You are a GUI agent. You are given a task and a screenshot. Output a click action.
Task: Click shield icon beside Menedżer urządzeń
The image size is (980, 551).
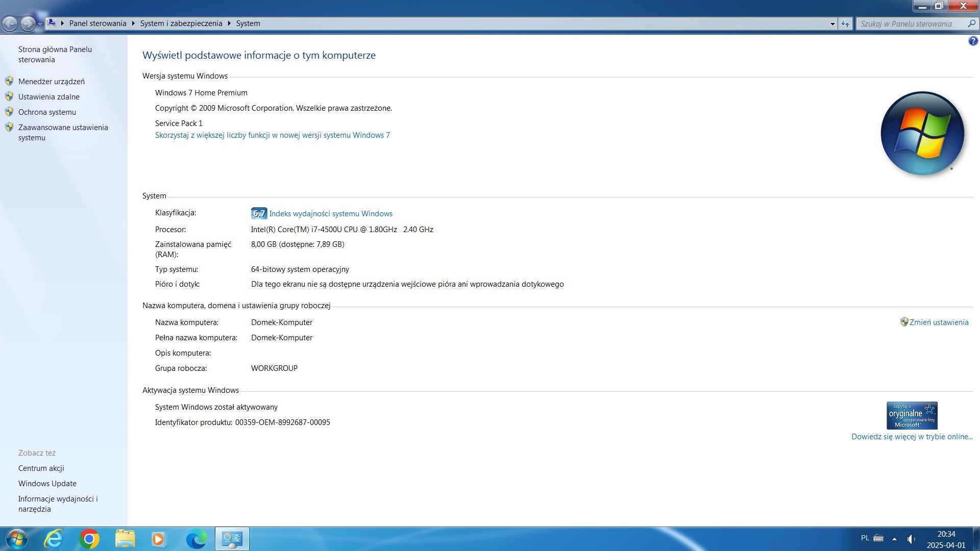[9, 81]
